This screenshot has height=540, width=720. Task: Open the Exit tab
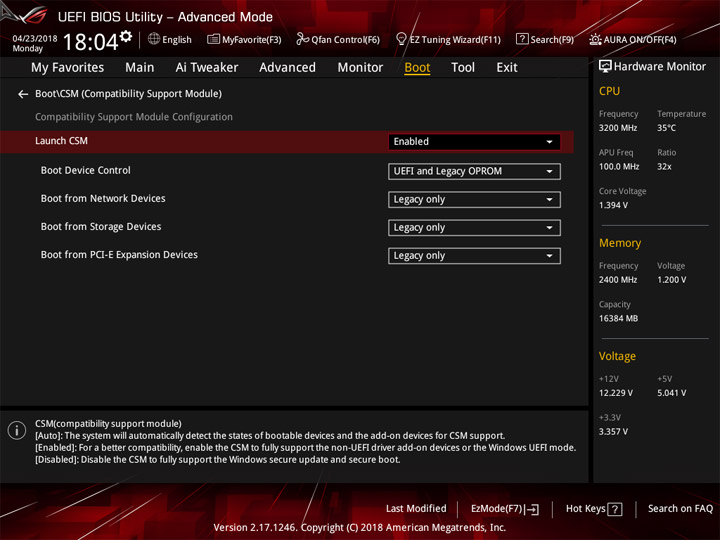pos(507,68)
